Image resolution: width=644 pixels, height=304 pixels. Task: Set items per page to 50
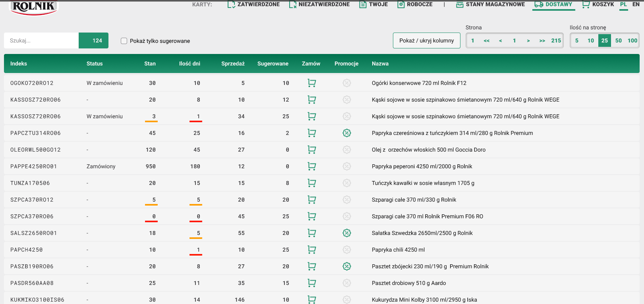618,40
